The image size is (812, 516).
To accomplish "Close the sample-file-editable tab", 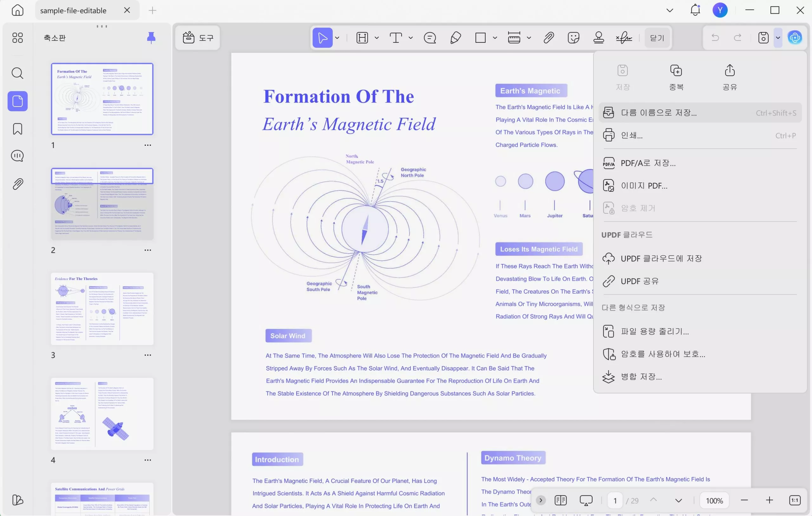I will tap(127, 10).
